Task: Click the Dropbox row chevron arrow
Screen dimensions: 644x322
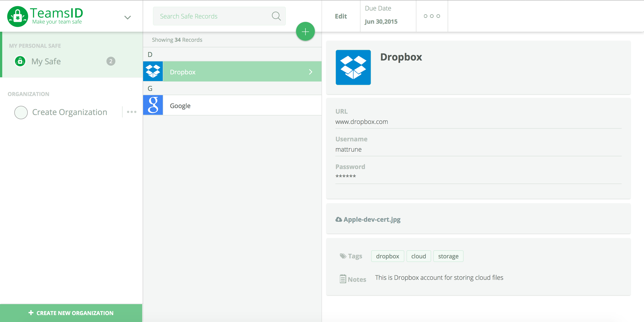Action: pyautogui.click(x=311, y=72)
